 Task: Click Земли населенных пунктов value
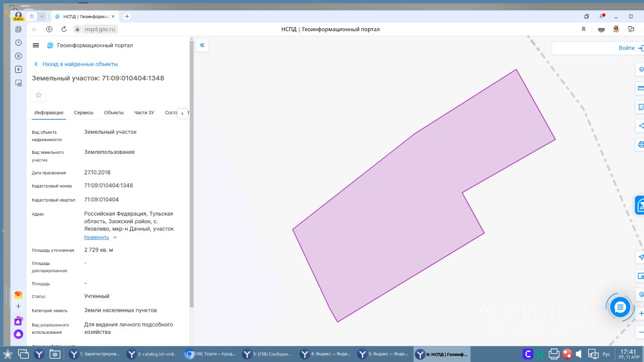pos(120,310)
